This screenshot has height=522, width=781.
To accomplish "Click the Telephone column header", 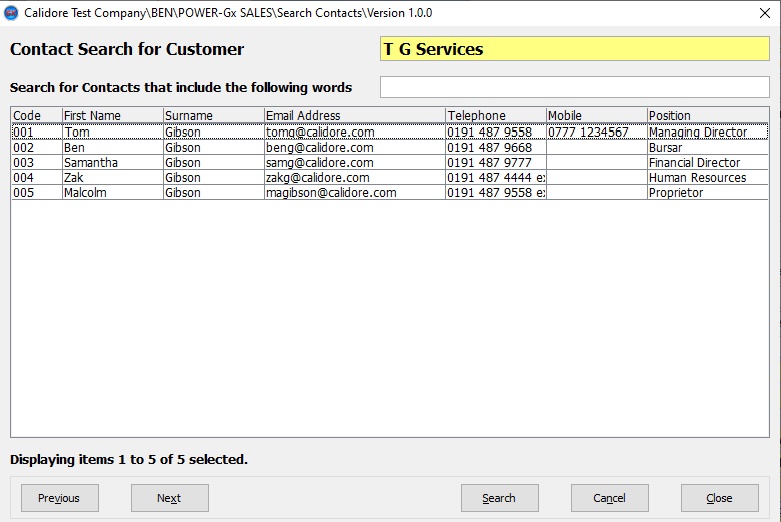I will (495, 115).
